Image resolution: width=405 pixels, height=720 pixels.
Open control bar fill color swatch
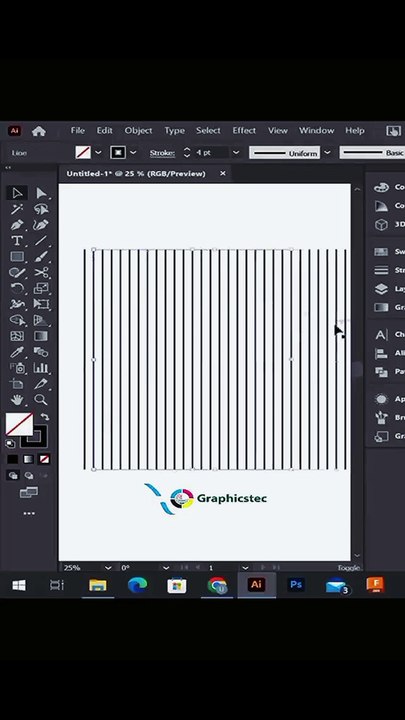coord(83,152)
